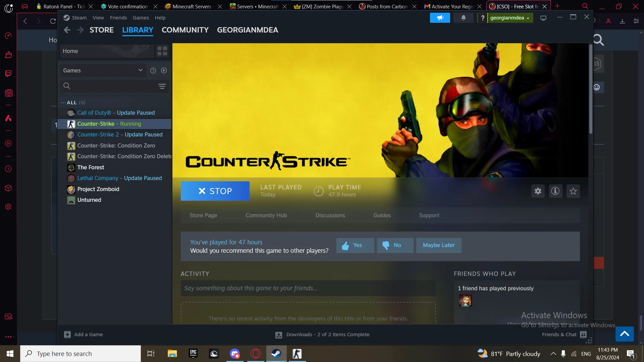Open Discord from taskbar
Screen dimensions: 644x362
[x=235, y=354]
